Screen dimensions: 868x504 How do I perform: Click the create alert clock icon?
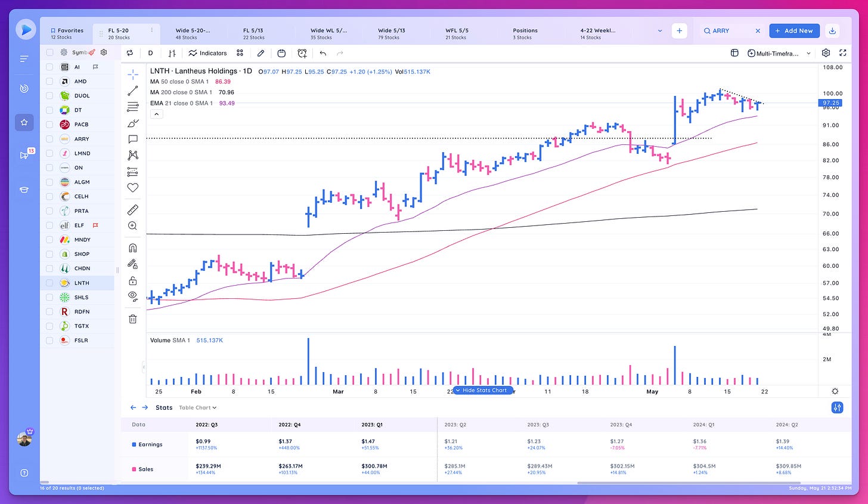[x=302, y=53]
